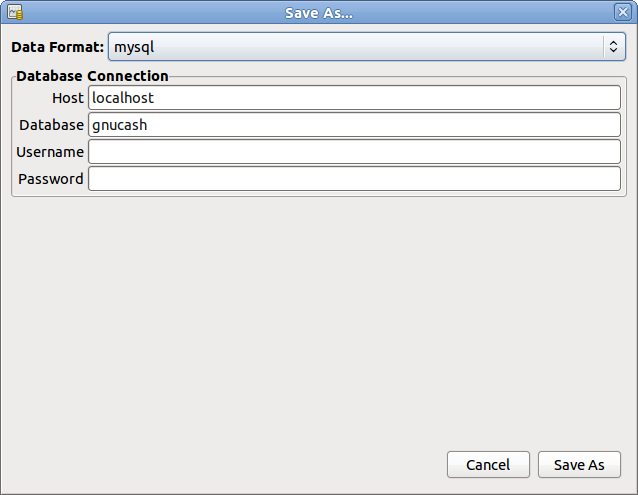This screenshot has height=495, width=638.
Task: Click the 'Database Connection' group heading
Action: tap(93, 75)
